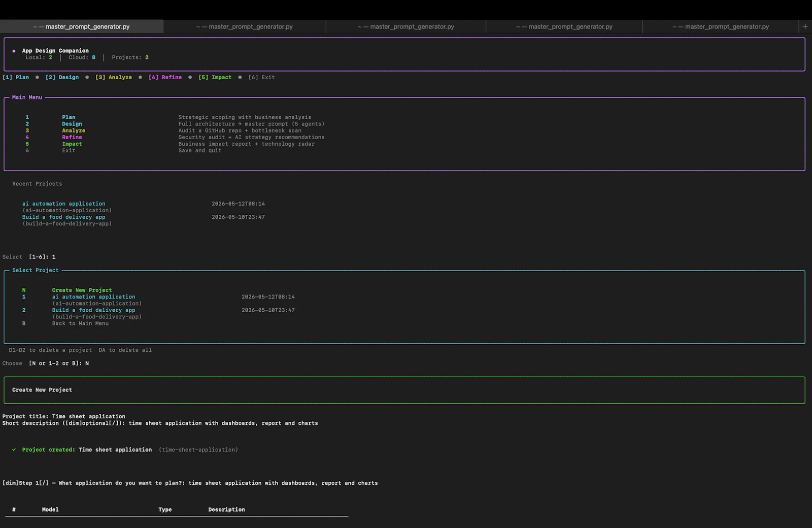Click the 'Model' table column header
The height and width of the screenshot is (528, 812).
click(x=50, y=509)
